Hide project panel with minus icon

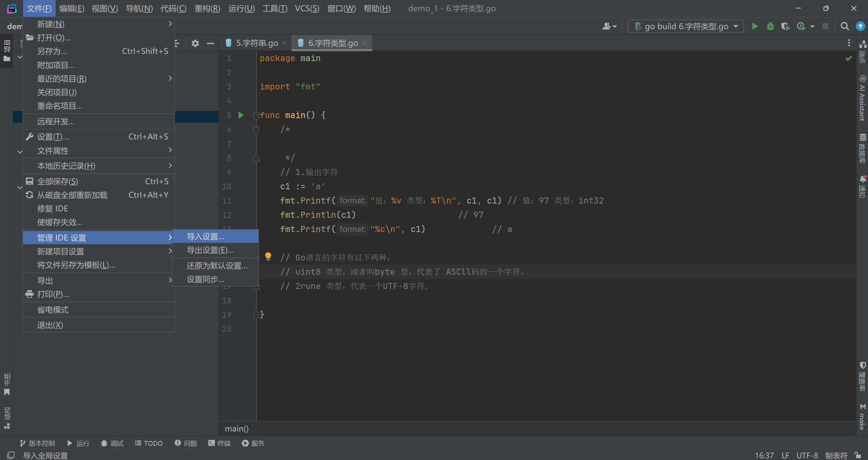210,43
